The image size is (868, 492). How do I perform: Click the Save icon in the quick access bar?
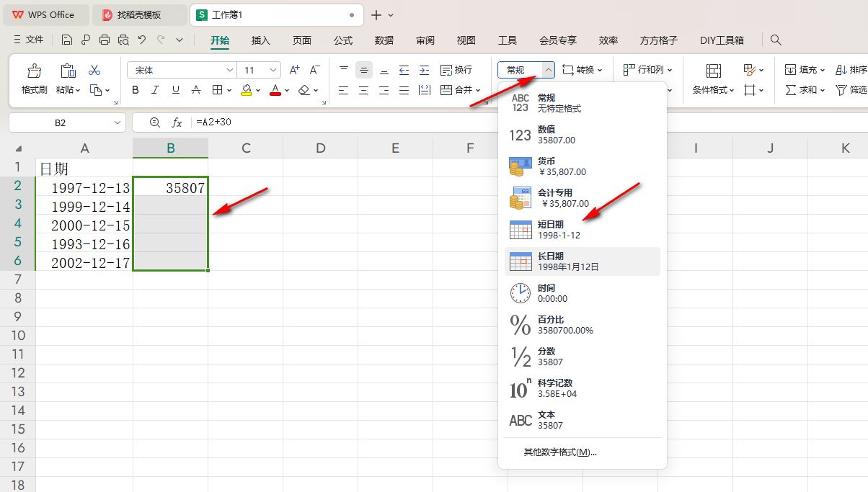(67, 40)
